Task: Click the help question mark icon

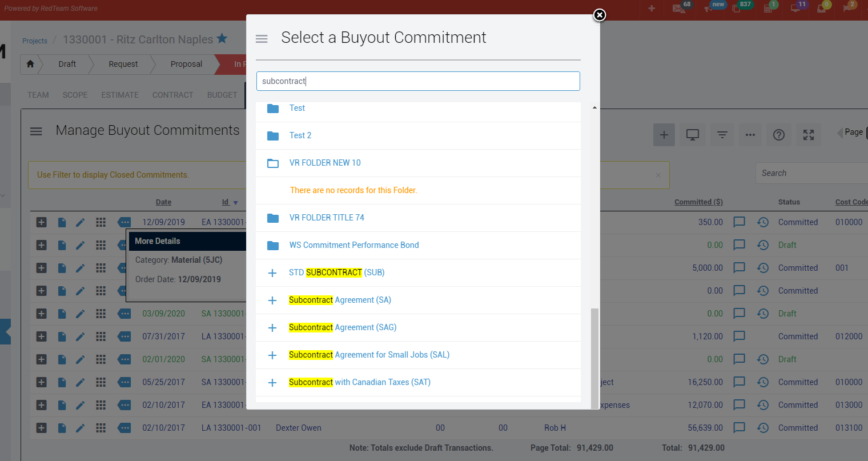Action: pyautogui.click(x=778, y=135)
